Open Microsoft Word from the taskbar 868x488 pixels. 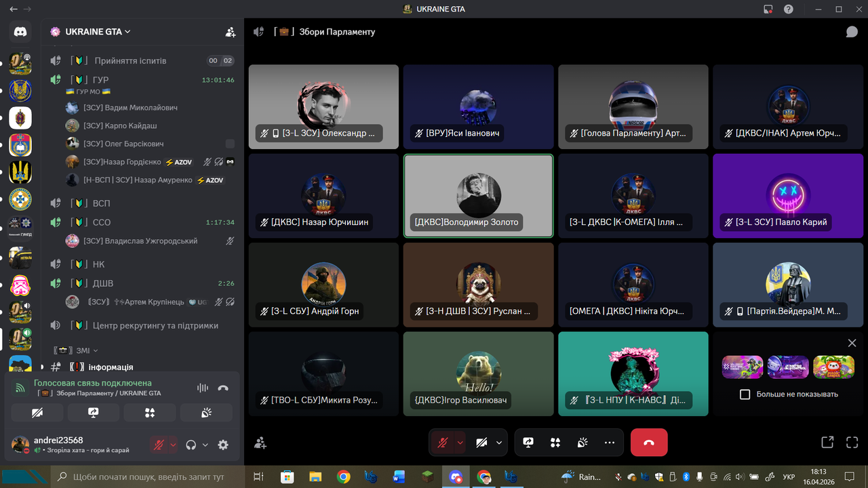pos(398,476)
